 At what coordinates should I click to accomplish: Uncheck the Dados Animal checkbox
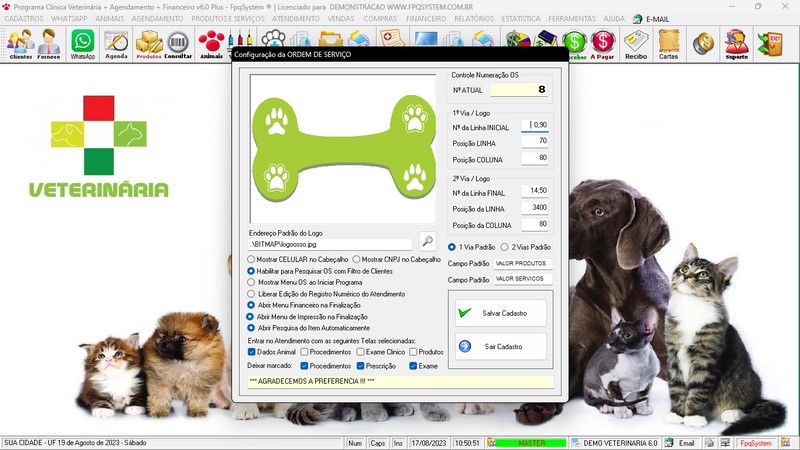(x=251, y=352)
